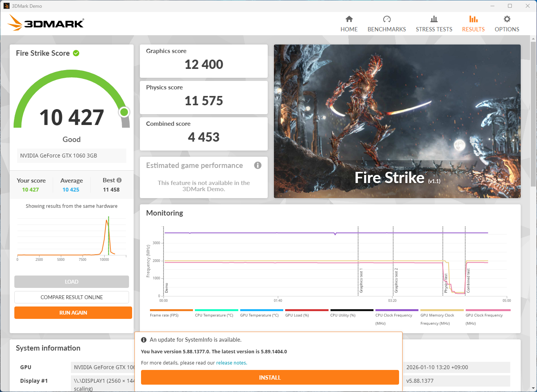The width and height of the screenshot is (537, 392).
Task: Minimize the 3DMark Demo window
Action: (x=492, y=6)
